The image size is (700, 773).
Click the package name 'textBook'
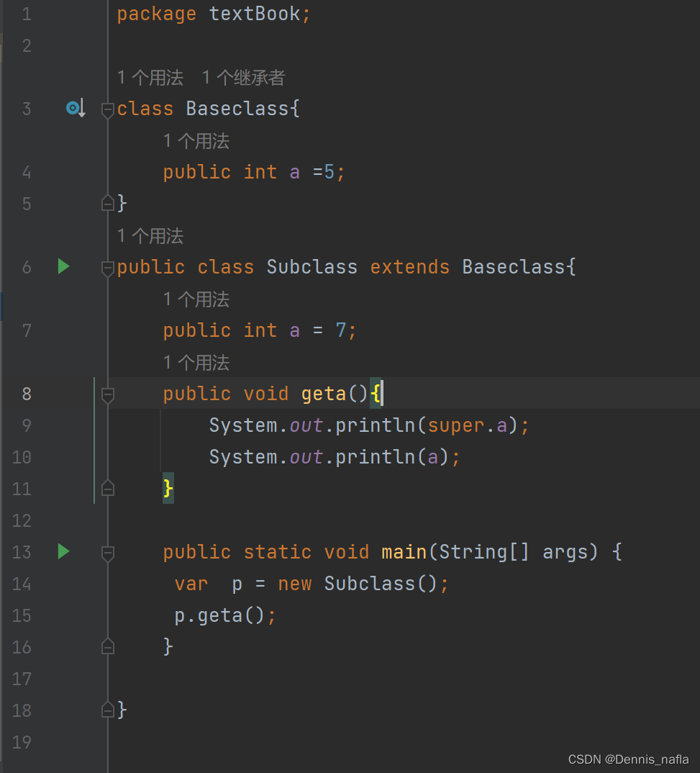[x=255, y=14]
